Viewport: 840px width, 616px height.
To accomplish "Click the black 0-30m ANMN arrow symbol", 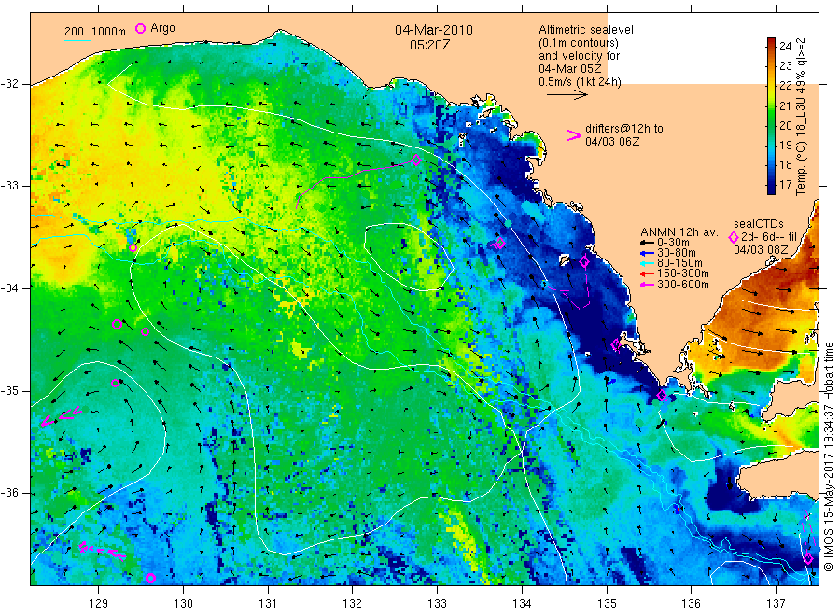I will pos(647,243).
